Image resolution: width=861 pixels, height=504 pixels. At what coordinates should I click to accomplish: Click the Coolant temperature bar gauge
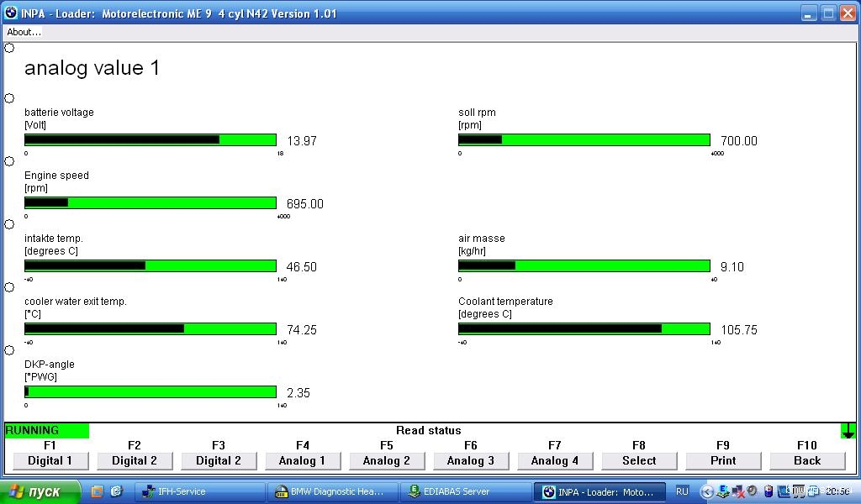pyautogui.click(x=584, y=328)
